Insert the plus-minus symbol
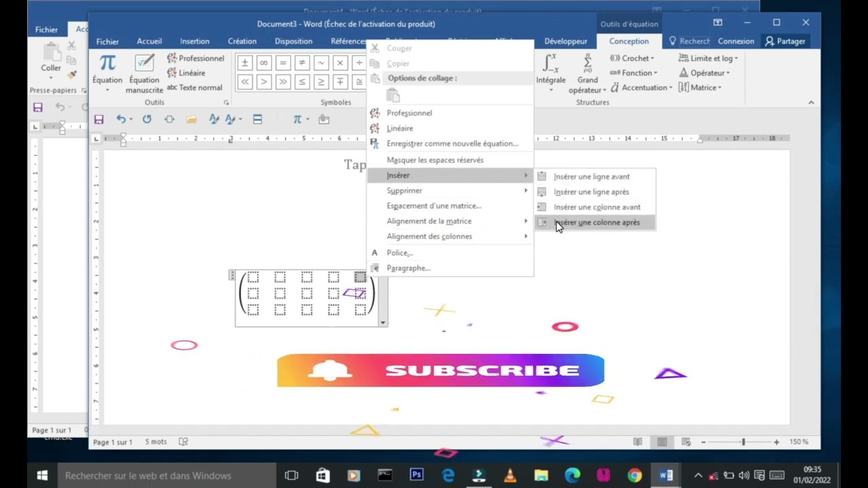The image size is (868, 488). [245, 63]
